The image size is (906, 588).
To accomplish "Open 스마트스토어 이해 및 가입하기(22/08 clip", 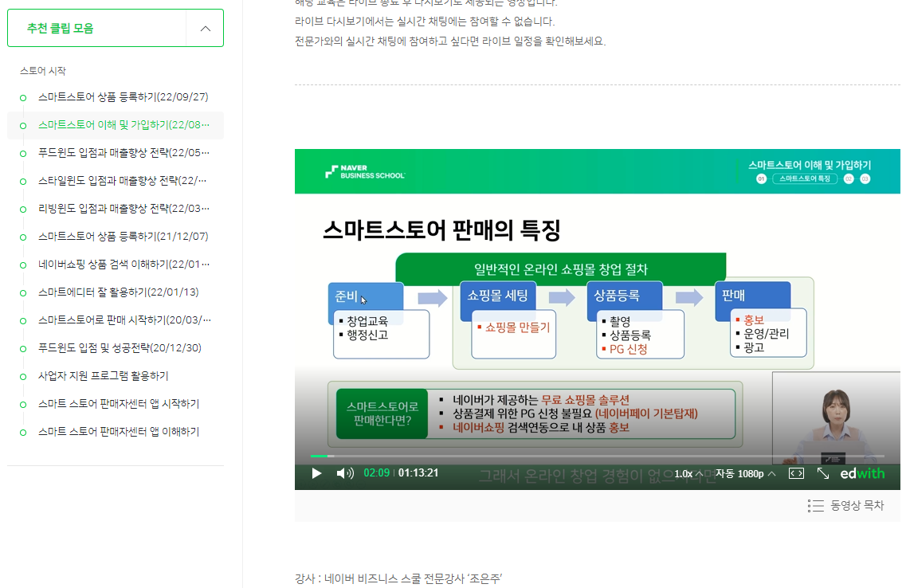I will click(x=124, y=125).
